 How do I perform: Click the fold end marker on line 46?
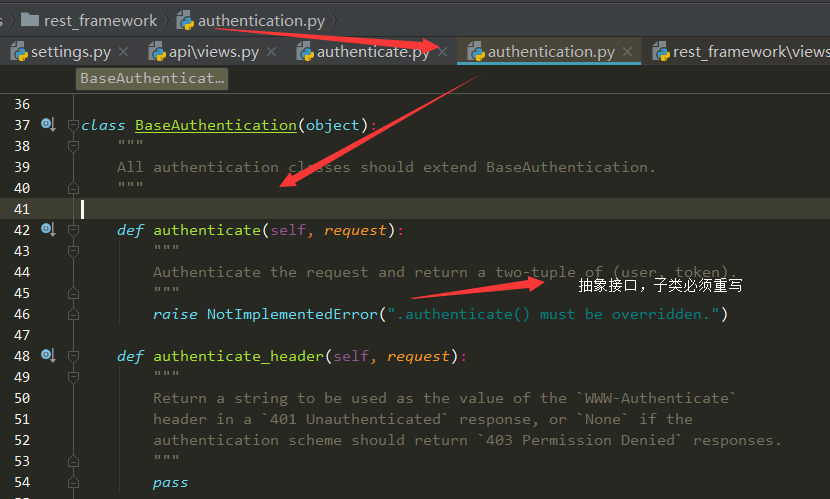click(73, 314)
